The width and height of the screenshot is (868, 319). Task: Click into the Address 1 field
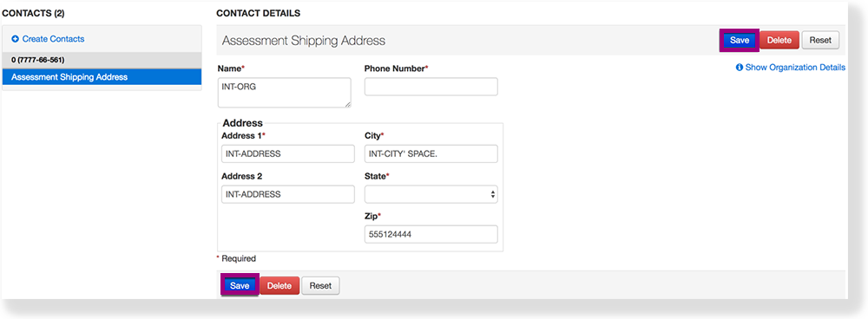click(288, 154)
